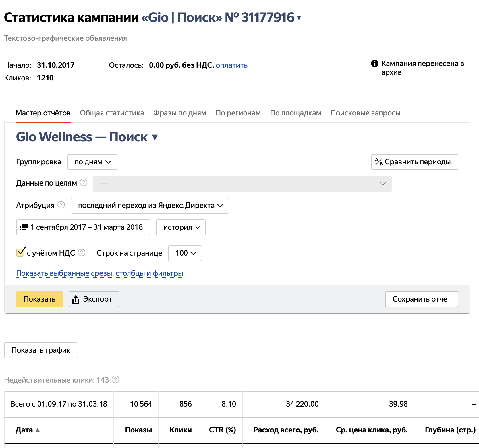Click Показать выбранные срезы, столбцы и фильтры link

coord(100,273)
